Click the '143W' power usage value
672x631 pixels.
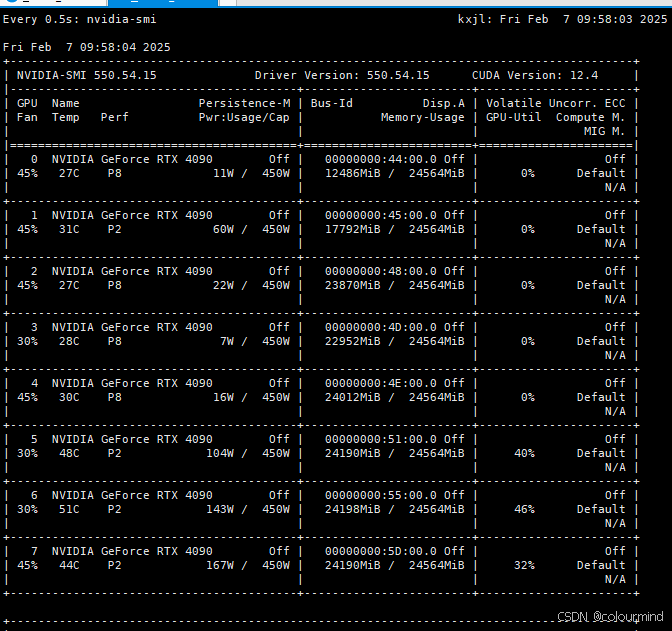tap(220, 509)
